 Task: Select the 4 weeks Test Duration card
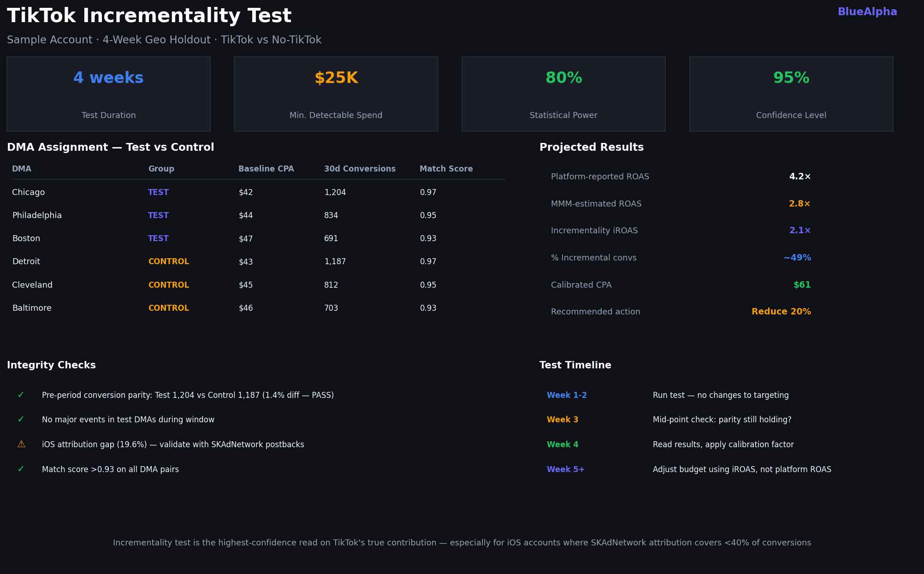108,94
